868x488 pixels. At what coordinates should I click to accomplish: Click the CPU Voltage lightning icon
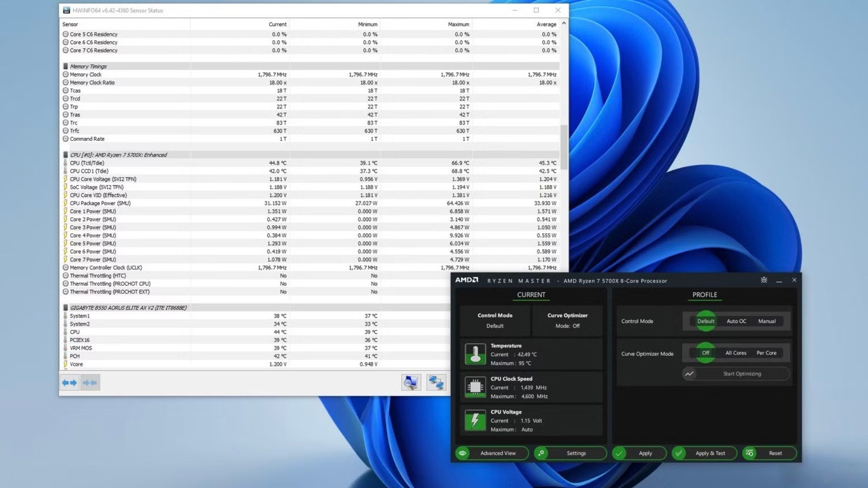[x=475, y=420]
